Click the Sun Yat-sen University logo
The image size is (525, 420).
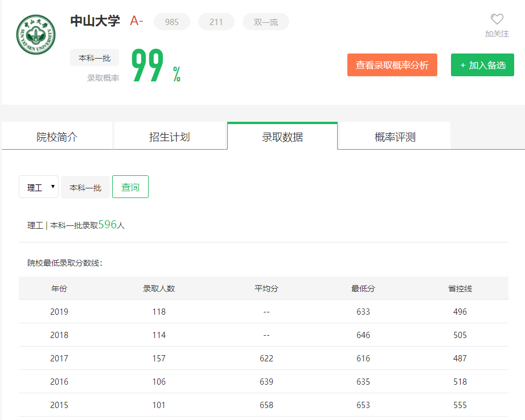coord(36,35)
